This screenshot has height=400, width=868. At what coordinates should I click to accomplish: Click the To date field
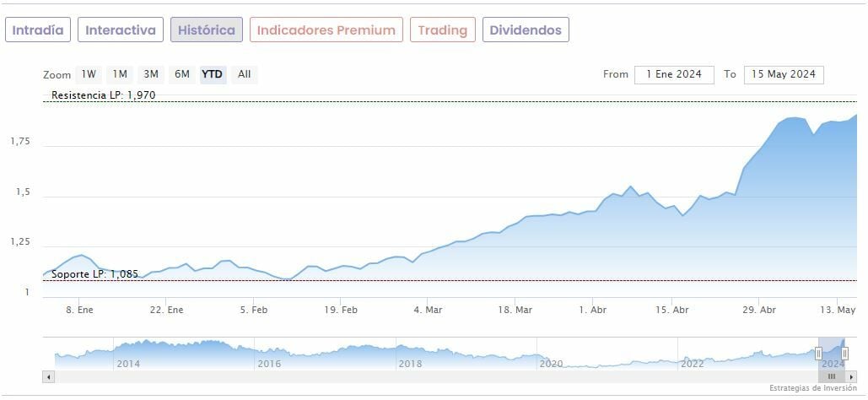[784, 74]
